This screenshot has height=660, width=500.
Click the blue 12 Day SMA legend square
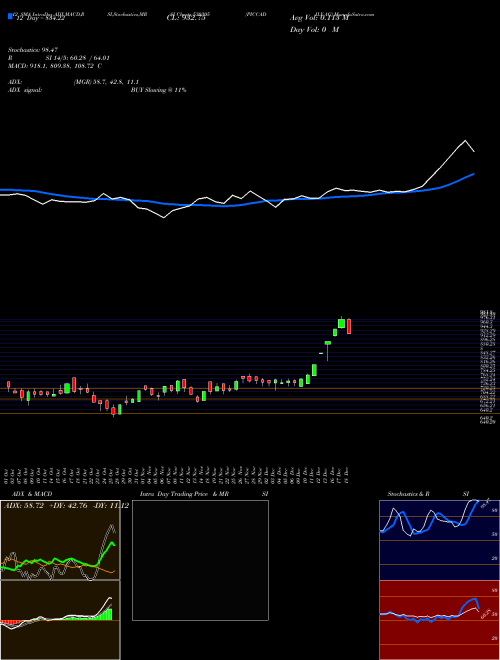(10, 16)
